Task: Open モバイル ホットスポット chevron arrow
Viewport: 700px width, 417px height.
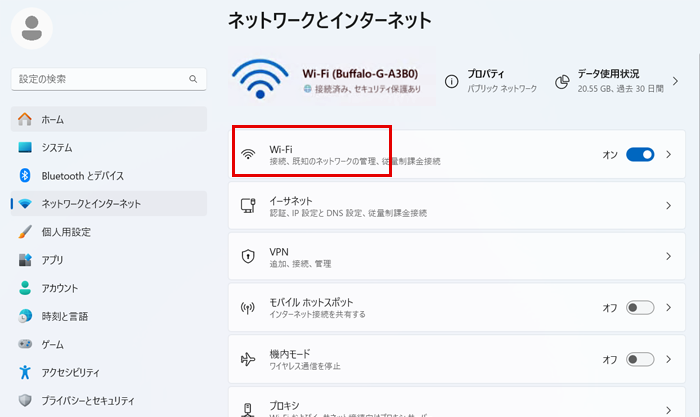Action: (668, 308)
